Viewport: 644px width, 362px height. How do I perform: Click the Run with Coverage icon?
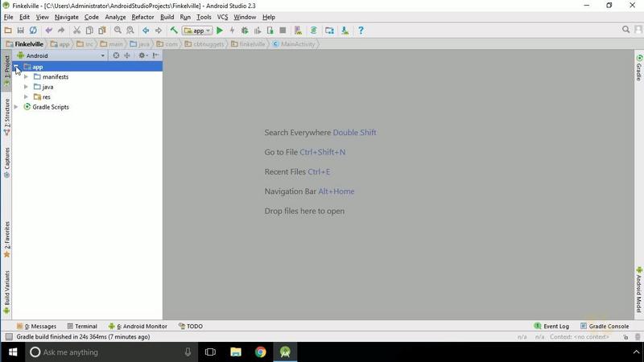tap(258, 31)
